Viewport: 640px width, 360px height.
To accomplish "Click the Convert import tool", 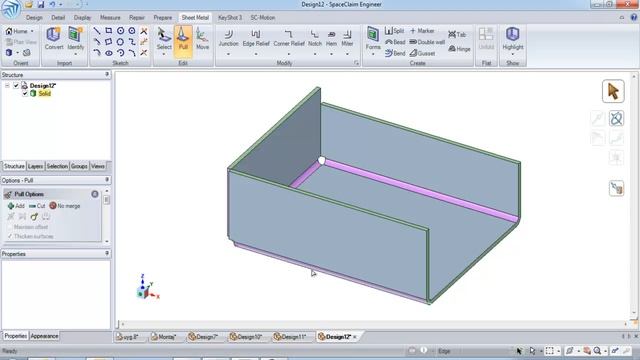I will [x=54, y=40].
